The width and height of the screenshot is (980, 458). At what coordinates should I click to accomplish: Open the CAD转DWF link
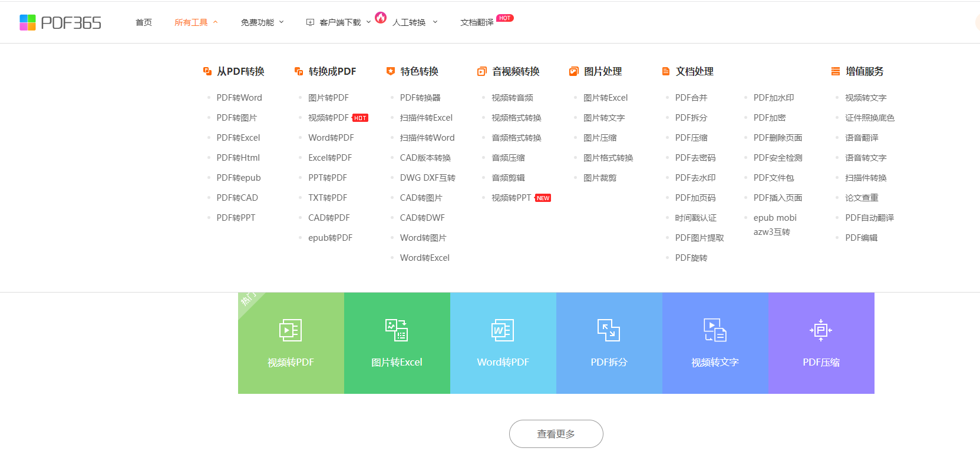pos(423,218)
